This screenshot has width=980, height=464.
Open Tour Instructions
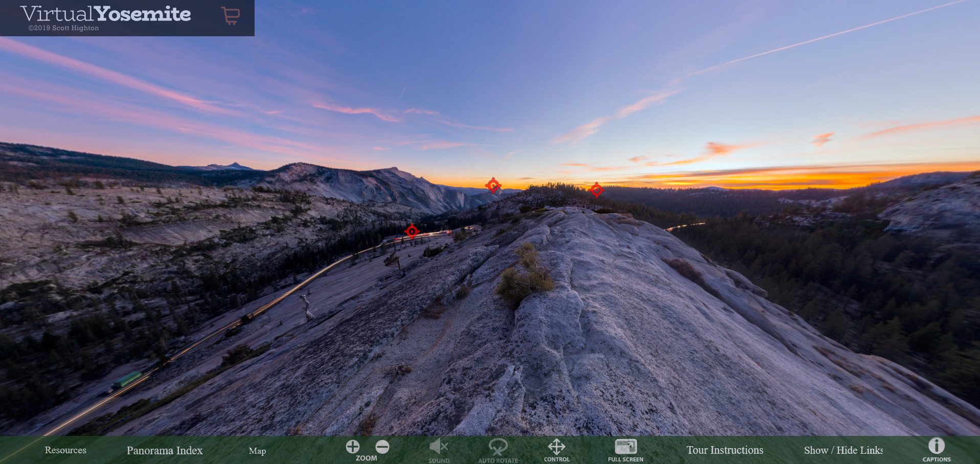[724, 450]
